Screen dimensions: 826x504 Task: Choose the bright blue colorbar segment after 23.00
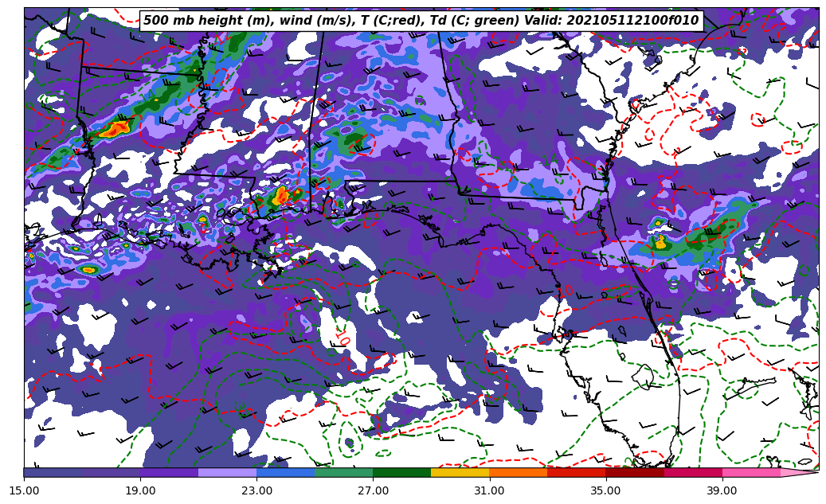[285, 473]
